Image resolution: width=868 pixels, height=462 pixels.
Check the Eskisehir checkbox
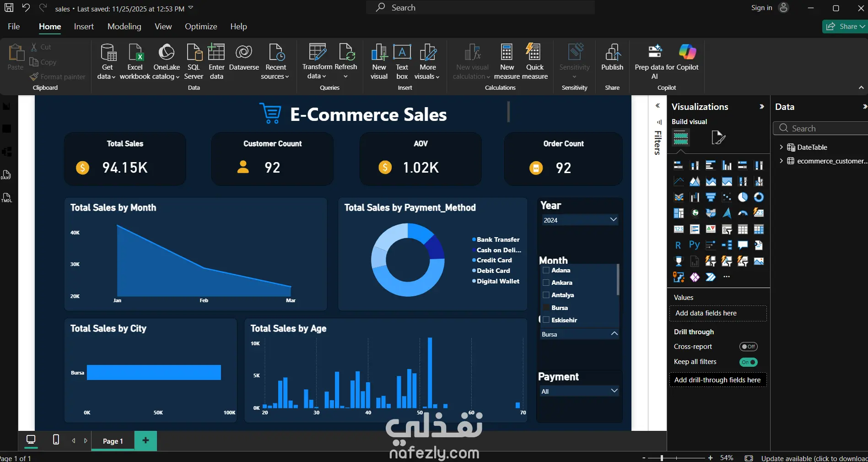(546, 320)
